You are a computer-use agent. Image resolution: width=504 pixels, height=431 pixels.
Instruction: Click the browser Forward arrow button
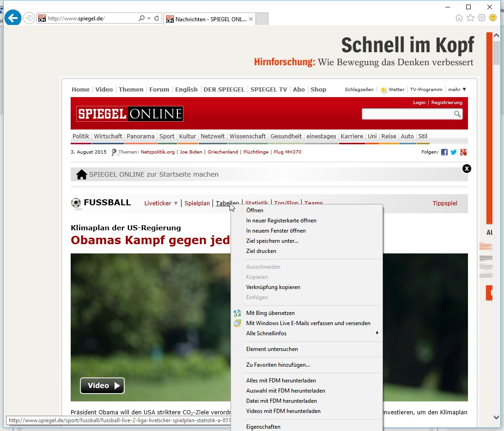(x=29, y=18)
